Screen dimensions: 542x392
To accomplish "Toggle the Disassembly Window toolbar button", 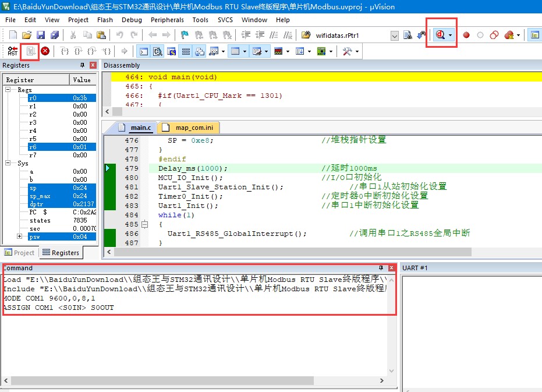I will point(158,52).
